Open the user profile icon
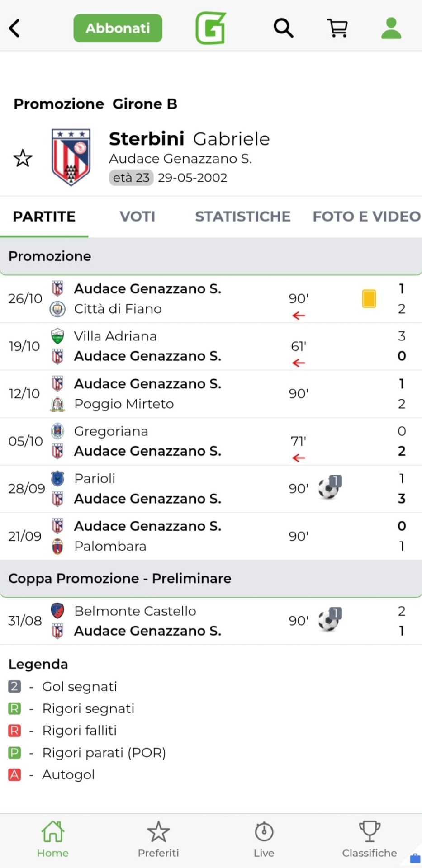 coord(391,28)
